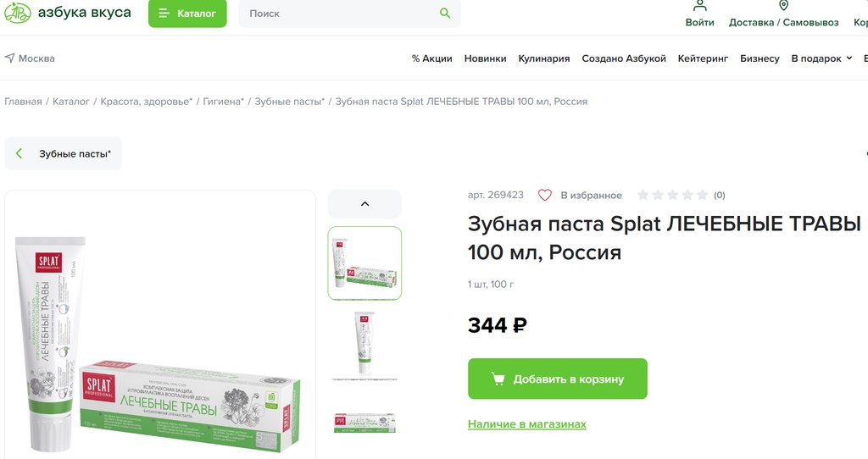
Task: Click the search magnifier icon
Action: point(445,13)
